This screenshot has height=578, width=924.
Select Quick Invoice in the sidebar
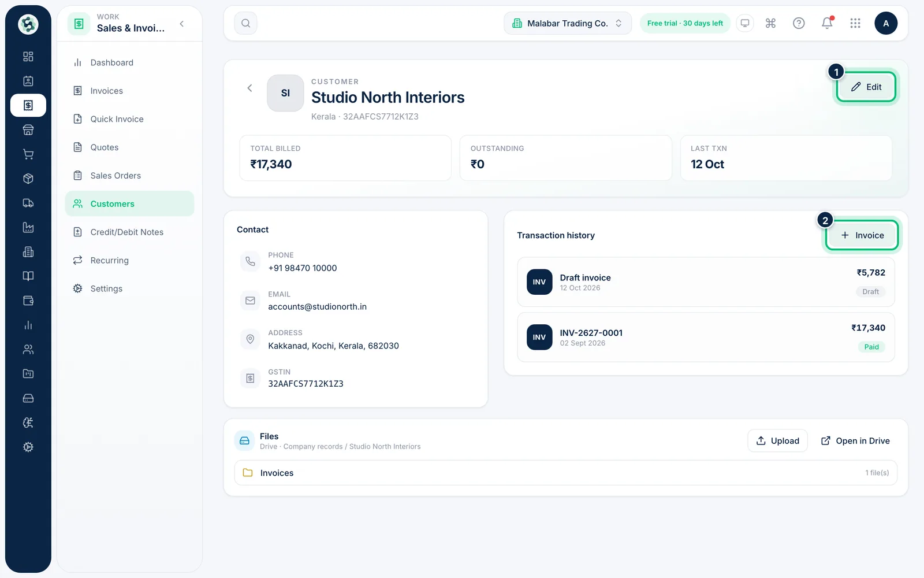click(129, 119)
